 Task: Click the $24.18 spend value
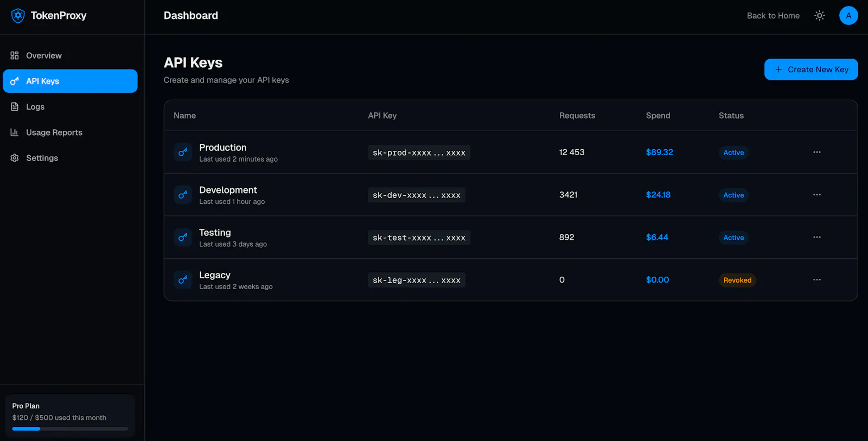(x=658, y=195)
